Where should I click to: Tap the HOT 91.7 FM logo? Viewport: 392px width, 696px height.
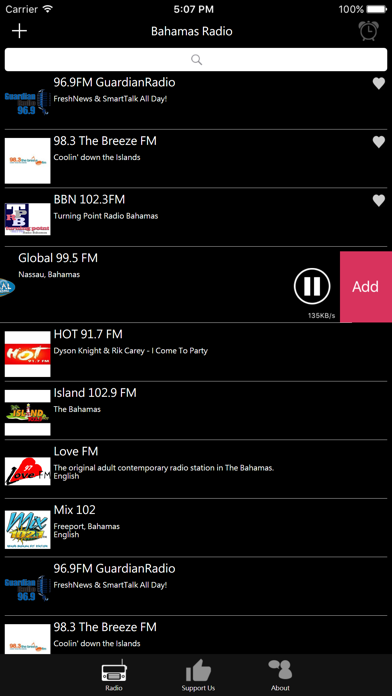28,354
